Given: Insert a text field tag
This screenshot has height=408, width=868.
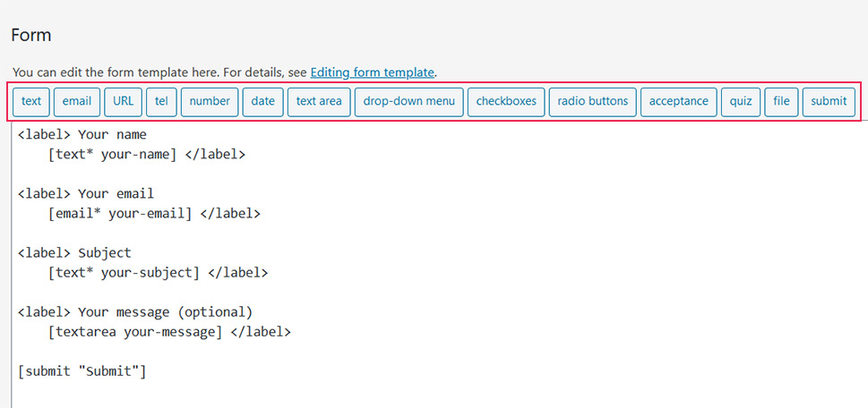Looking at the screenshot, I should (31, 101).
